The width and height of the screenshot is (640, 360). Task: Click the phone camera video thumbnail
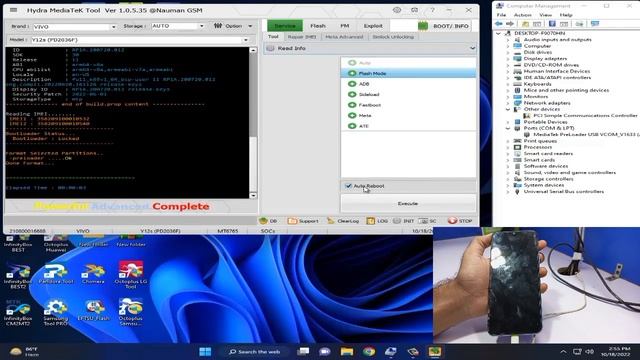point(536,285)
